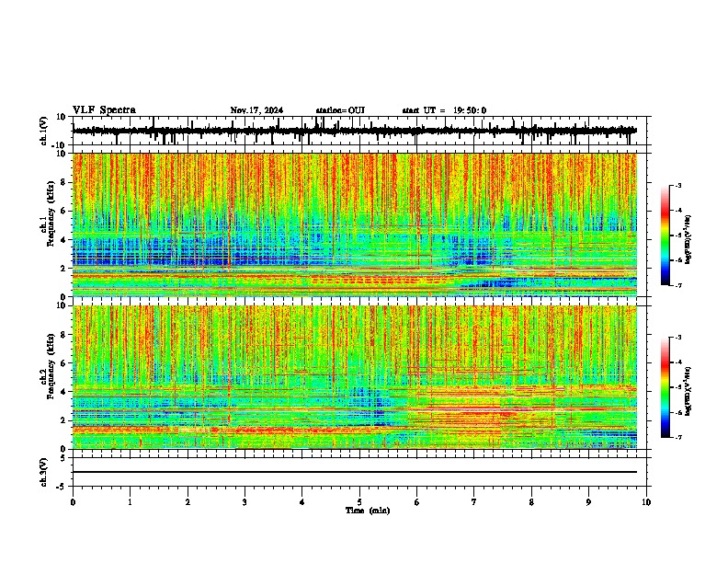Click time axis tick label "4"

click(301, 502)
